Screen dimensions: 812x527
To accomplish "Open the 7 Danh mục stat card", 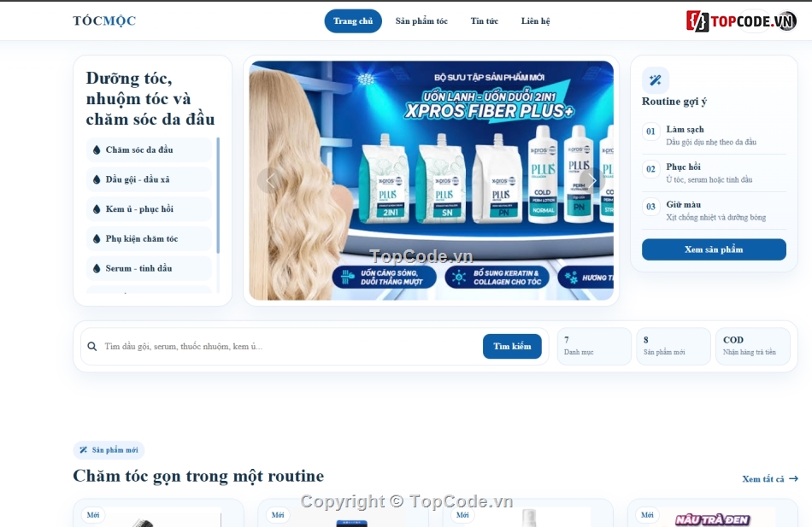I will (594, 346).
